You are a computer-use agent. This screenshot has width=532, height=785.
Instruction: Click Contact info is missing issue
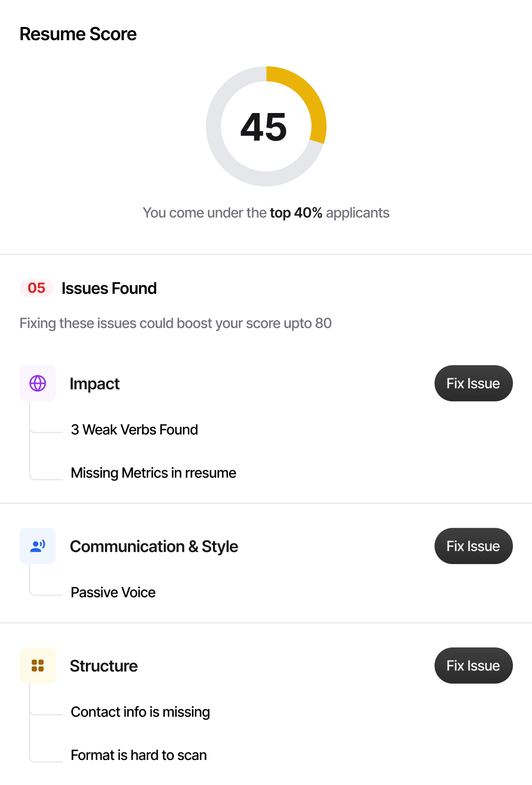point(140,712)
